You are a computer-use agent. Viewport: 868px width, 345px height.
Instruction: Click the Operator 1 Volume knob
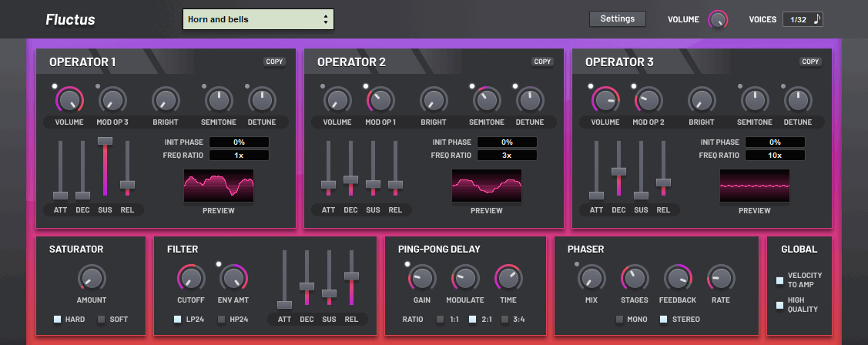click(69, 99)
